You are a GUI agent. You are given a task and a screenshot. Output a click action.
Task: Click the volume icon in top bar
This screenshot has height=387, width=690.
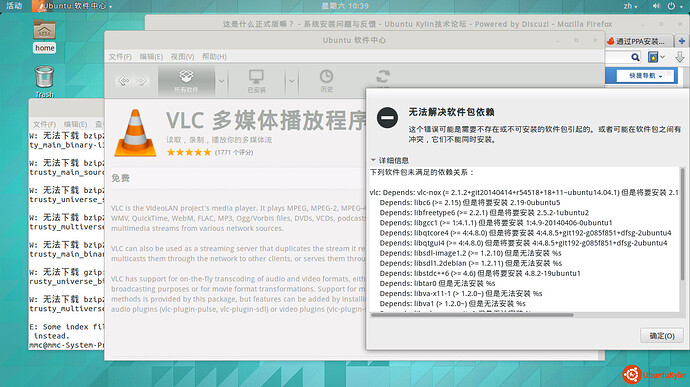pos(656,6)
